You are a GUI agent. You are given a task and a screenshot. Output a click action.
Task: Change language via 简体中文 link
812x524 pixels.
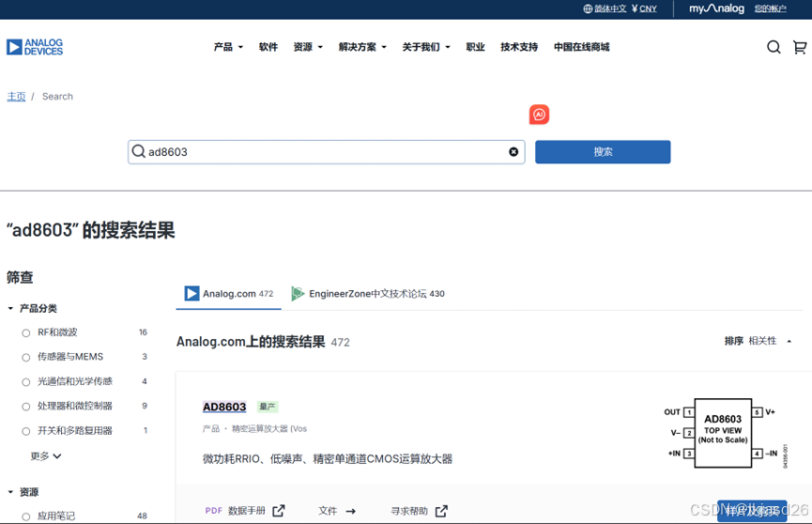coord(610,8)
